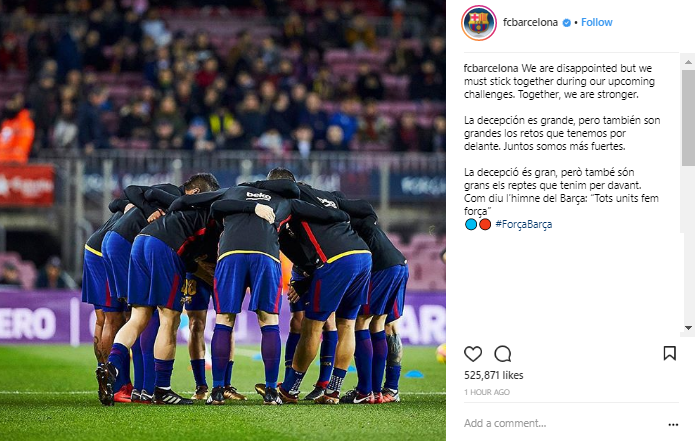Click the caption scrollbar down arrow
Image resolution: width=695 pixels, height=441 pixels.
(x=688, y=328)
